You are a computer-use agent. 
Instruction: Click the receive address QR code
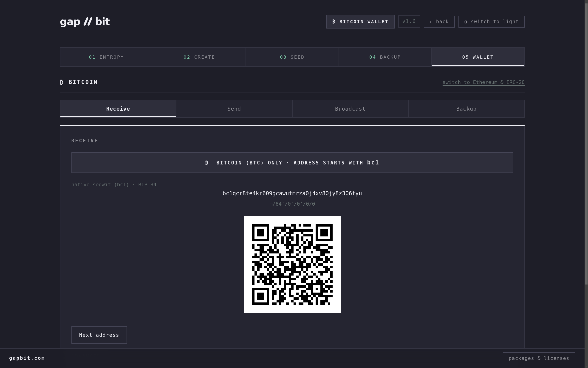[292, 264]
